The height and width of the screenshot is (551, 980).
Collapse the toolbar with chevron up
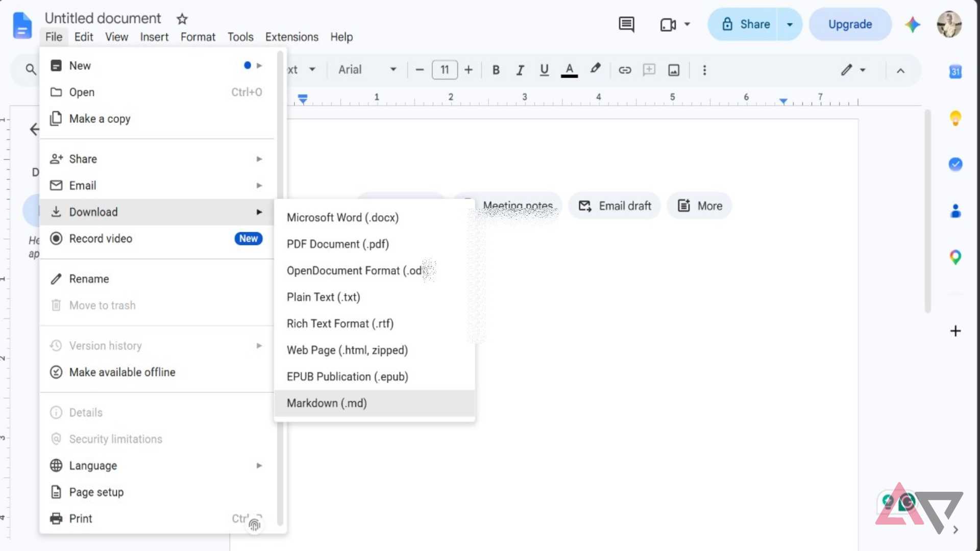coord(900,70)
